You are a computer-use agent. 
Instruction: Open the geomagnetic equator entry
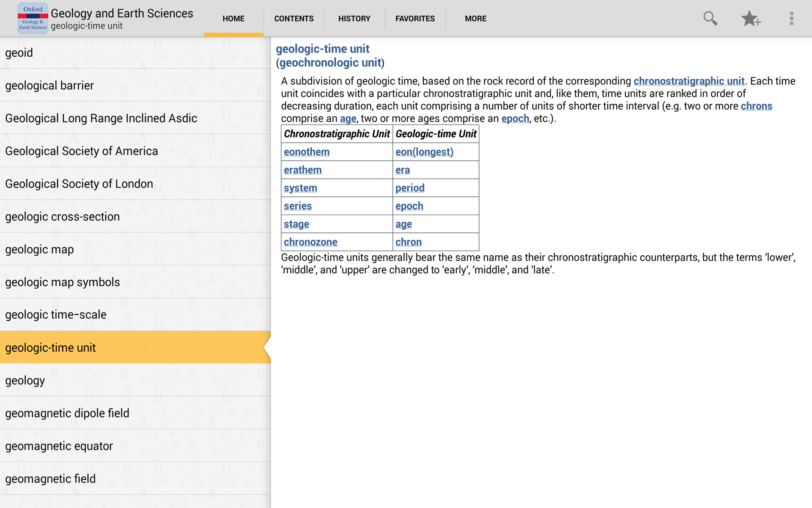[59, 446]
